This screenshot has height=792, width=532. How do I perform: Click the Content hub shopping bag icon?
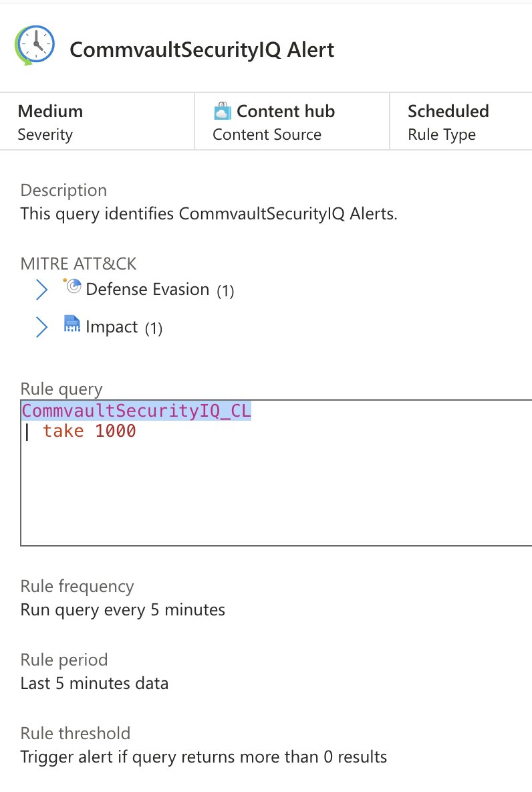pos(222,110)
